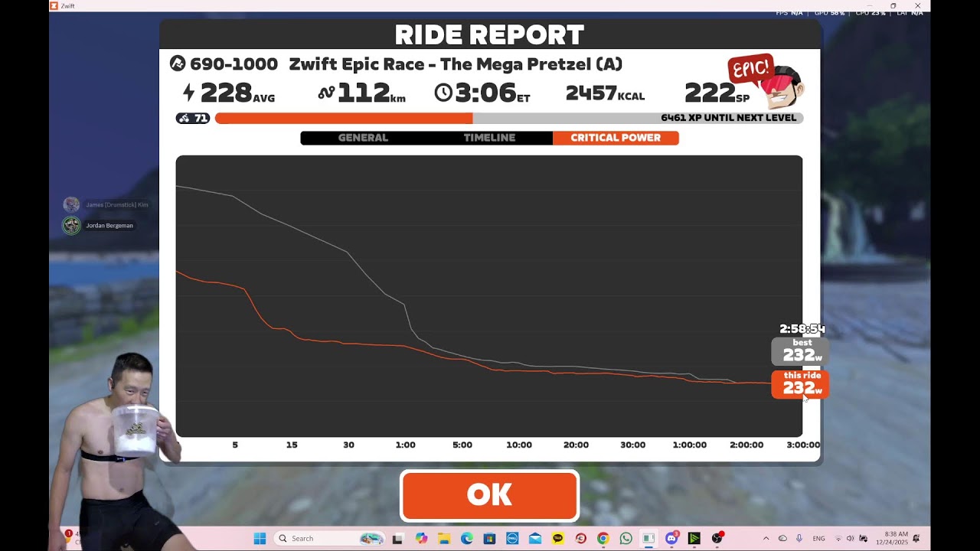Open the Wi-Fi network tray icon
Viewport: 980px width, 551px height.
(x=838, y=539)
